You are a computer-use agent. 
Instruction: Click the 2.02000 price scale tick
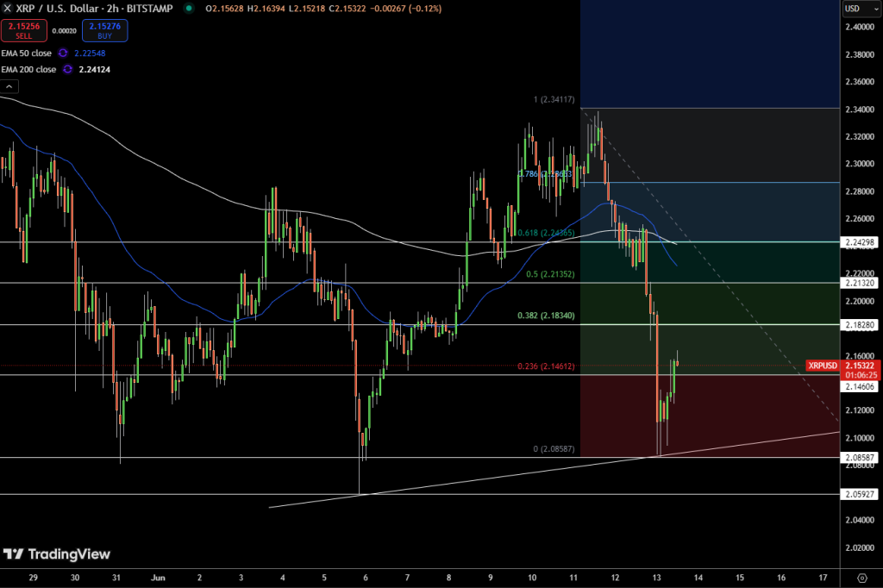(x=860, y=547)
